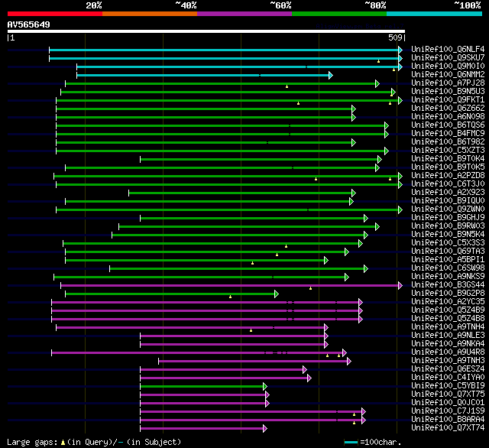Click the UniRef100_B4FMC9 label

click(448, 133)
